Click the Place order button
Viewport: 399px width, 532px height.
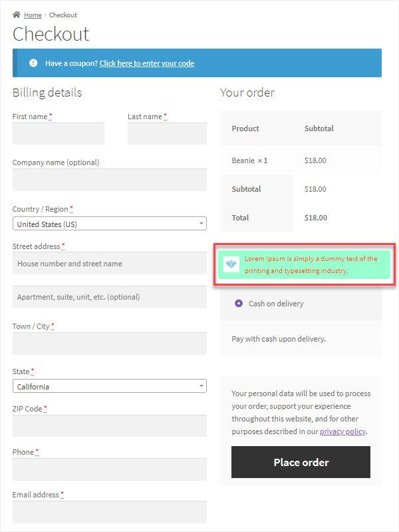coord(301,462)
